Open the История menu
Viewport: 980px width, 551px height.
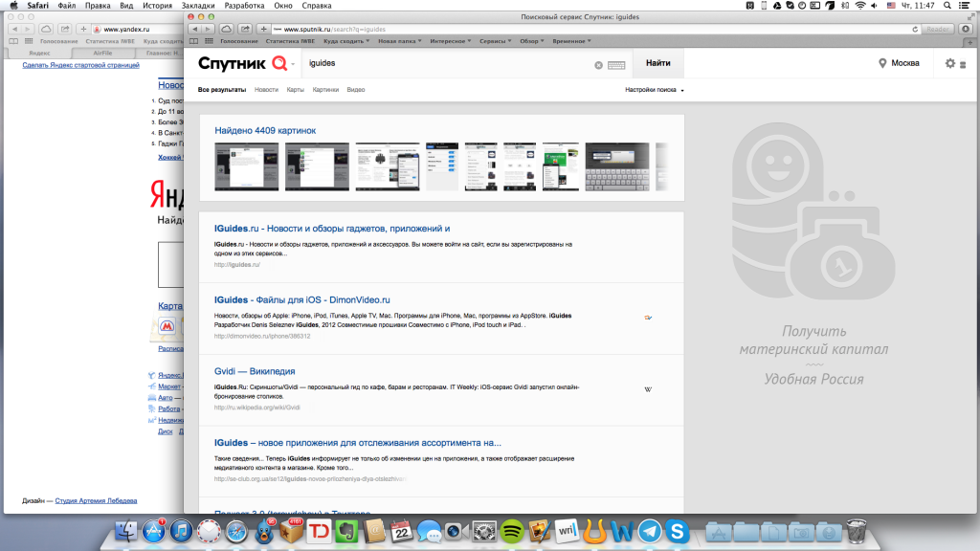(158, 6)
